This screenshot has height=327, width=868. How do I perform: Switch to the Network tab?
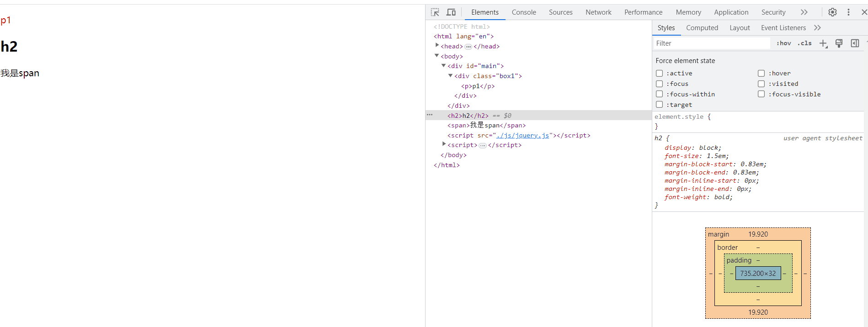[x=598, y=12]
